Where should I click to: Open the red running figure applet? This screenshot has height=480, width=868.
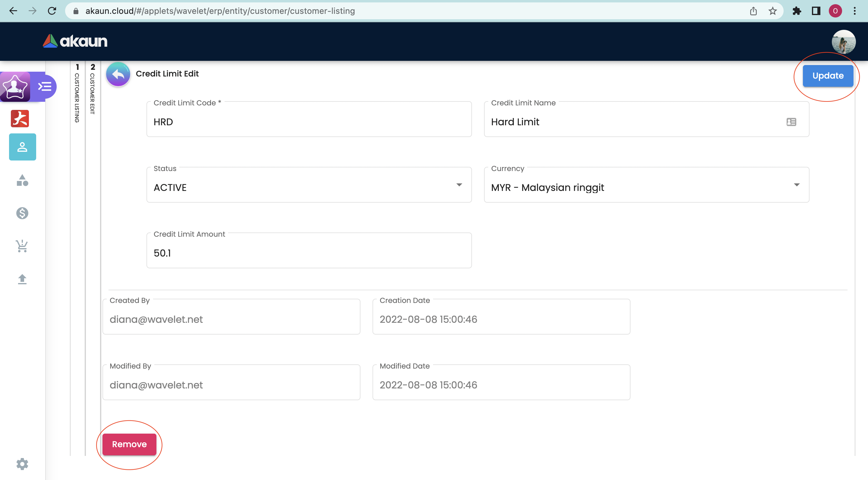click(x=20, y=118)
